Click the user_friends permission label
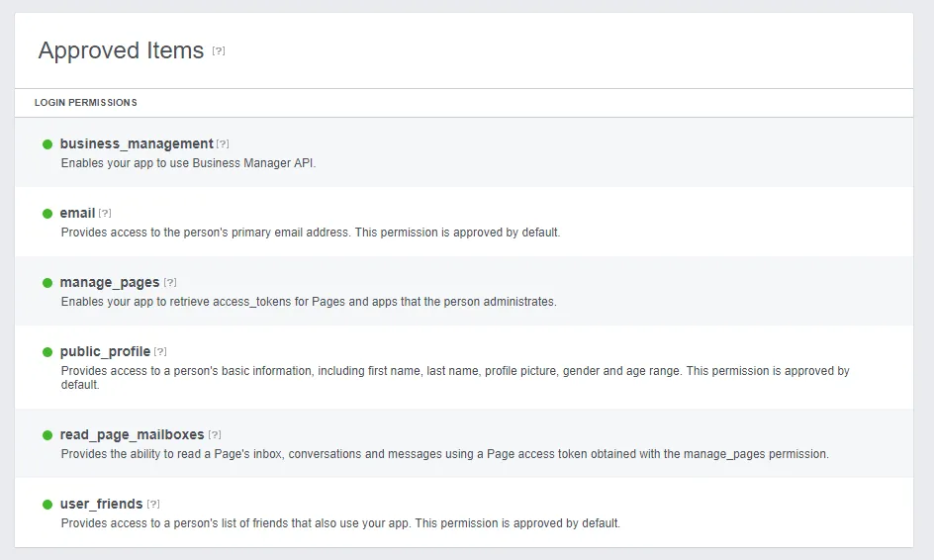Viewport: 934px width, 560px height. (101, 504)
